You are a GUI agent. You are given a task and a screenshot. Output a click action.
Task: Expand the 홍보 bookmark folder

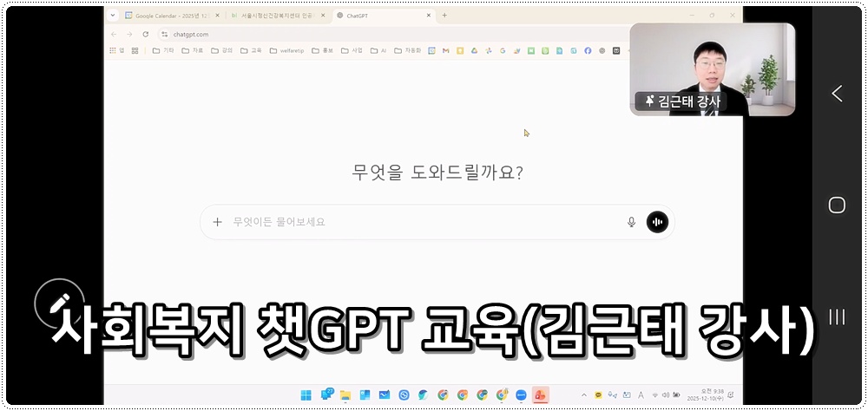click(x=323, y=50)
